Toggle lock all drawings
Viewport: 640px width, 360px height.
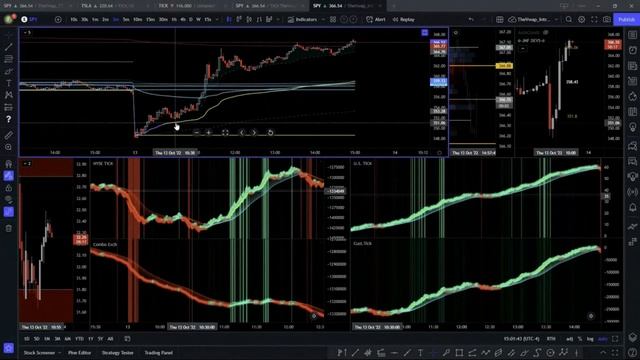[9, 188]
